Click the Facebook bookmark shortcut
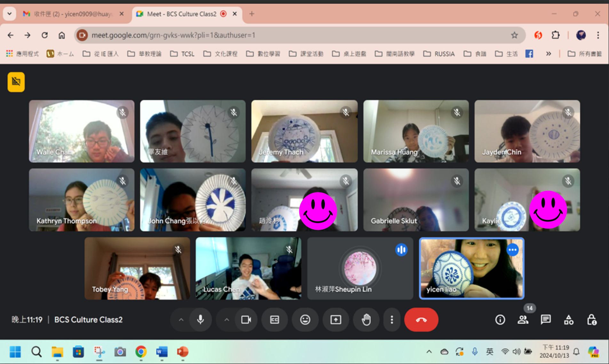609x364 pixels. coord(529,54)
